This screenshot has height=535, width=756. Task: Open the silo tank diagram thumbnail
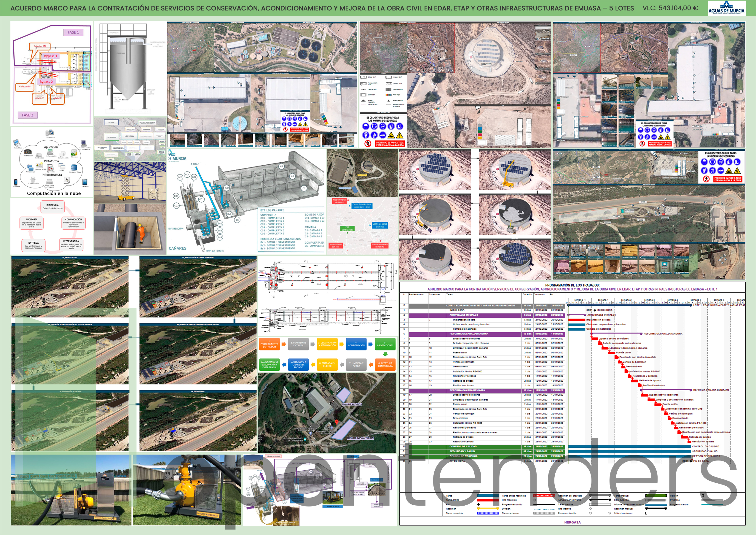(x=130, y=69)
